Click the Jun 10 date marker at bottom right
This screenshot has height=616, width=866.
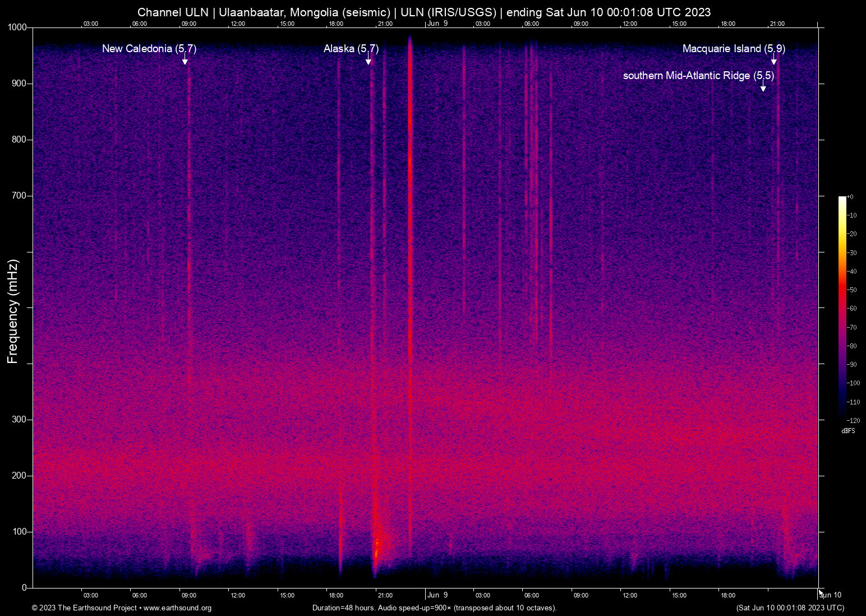pyautogui.click(x=830, y=595)
